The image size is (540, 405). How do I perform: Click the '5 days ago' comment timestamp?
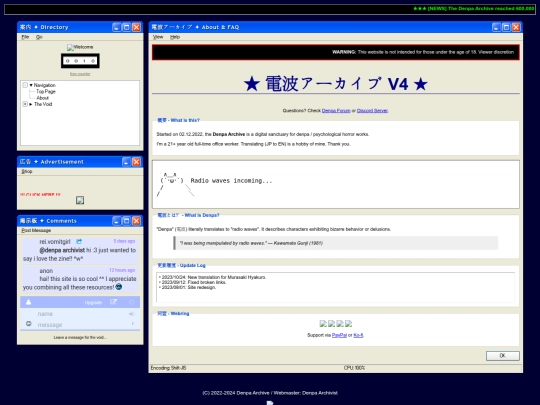(x=124, y=241)
